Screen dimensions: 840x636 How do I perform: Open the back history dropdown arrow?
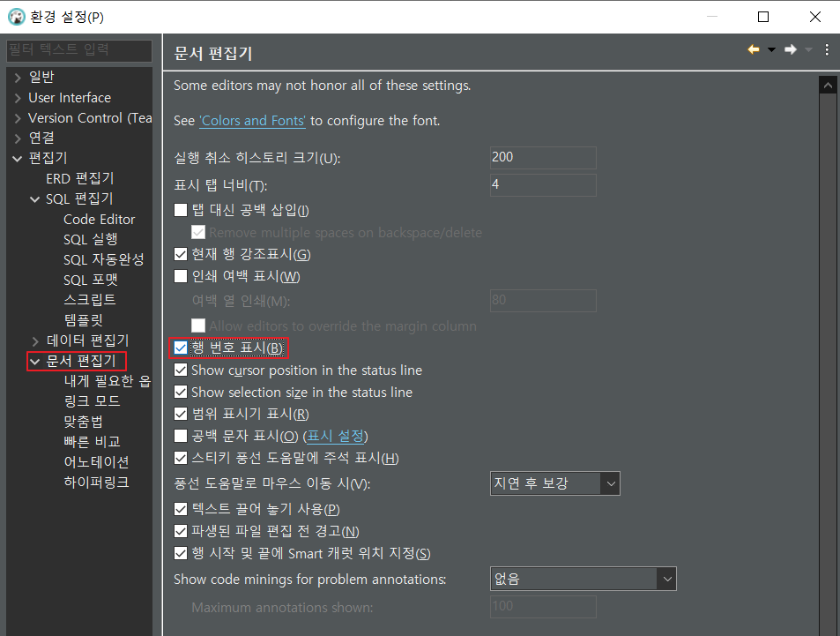[x=771, y=50]
